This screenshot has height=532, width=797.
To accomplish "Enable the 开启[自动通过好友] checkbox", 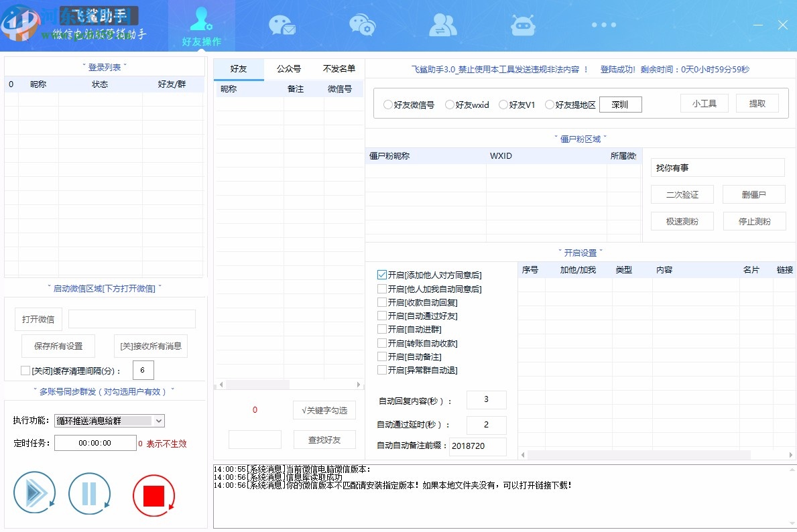I will coord(382,316).
